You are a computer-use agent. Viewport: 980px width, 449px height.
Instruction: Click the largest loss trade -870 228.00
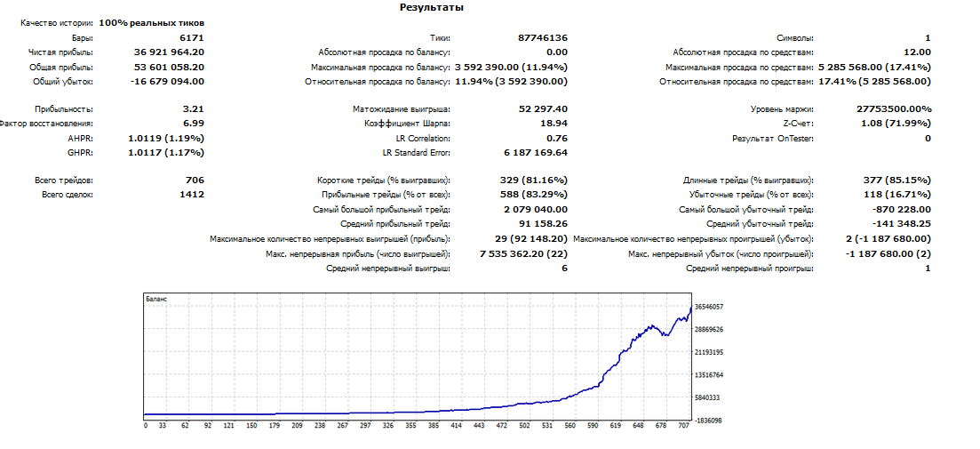900,210
